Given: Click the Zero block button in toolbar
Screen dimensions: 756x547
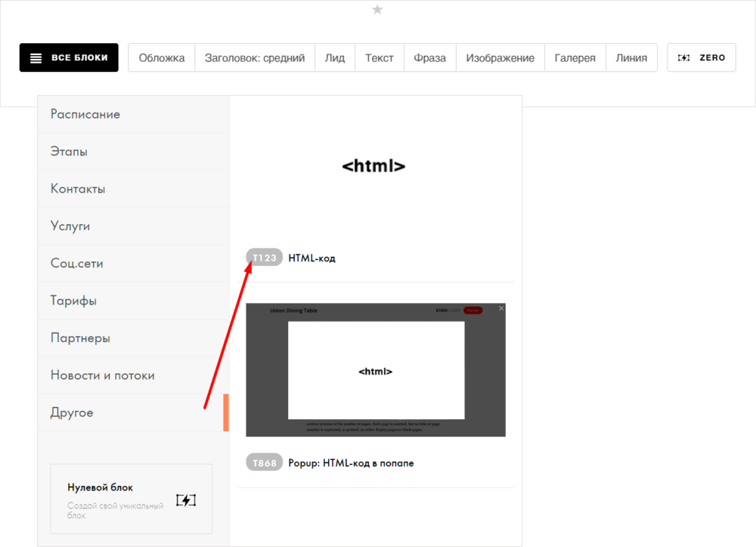Looking at the screenshot, I should 701,57.
